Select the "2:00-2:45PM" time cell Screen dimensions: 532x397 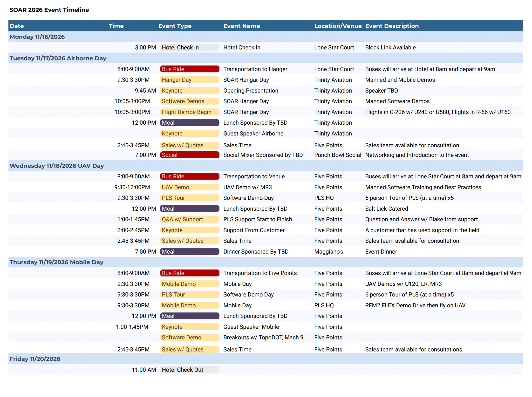(133, 230)
